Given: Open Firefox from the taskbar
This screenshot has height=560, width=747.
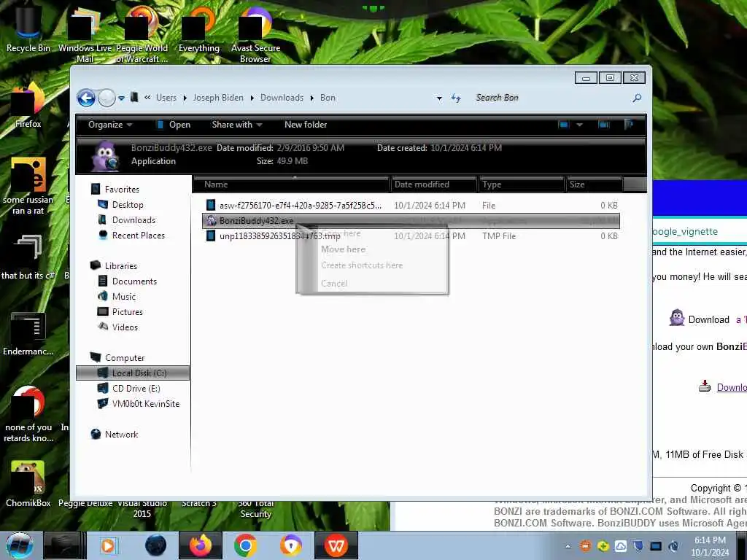Looking at the screenshot, I should coord(201,545).
